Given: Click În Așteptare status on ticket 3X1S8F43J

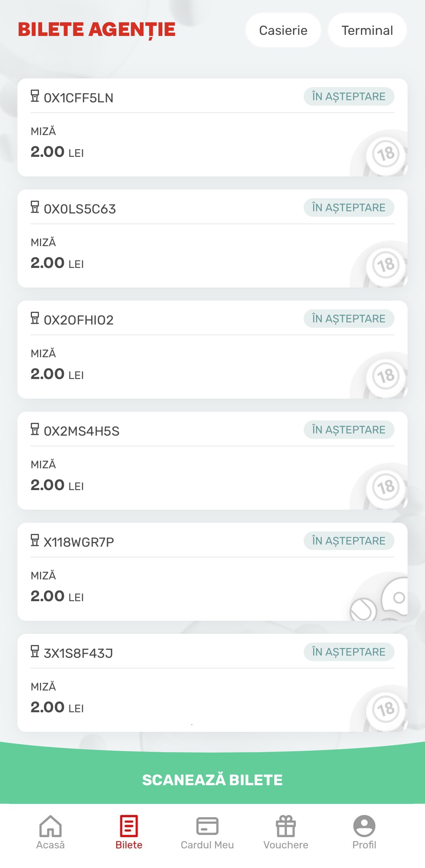Looking at the screenshot, I should point(349,652).
